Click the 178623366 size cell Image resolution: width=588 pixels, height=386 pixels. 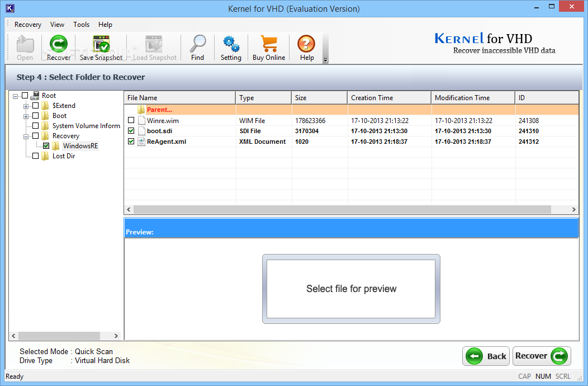(x=310, y=120)
